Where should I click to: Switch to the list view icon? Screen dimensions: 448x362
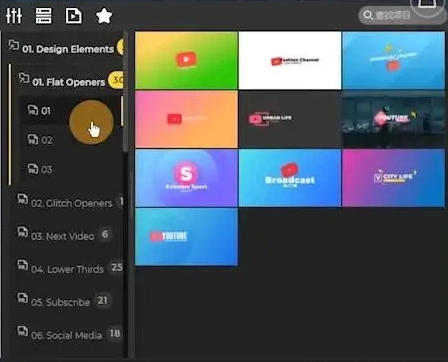click(x=44, y=16)
